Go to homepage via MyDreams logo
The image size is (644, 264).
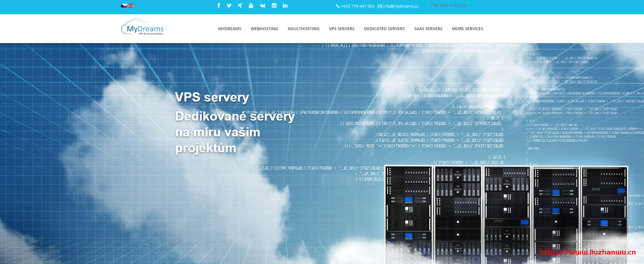(142, 28)
